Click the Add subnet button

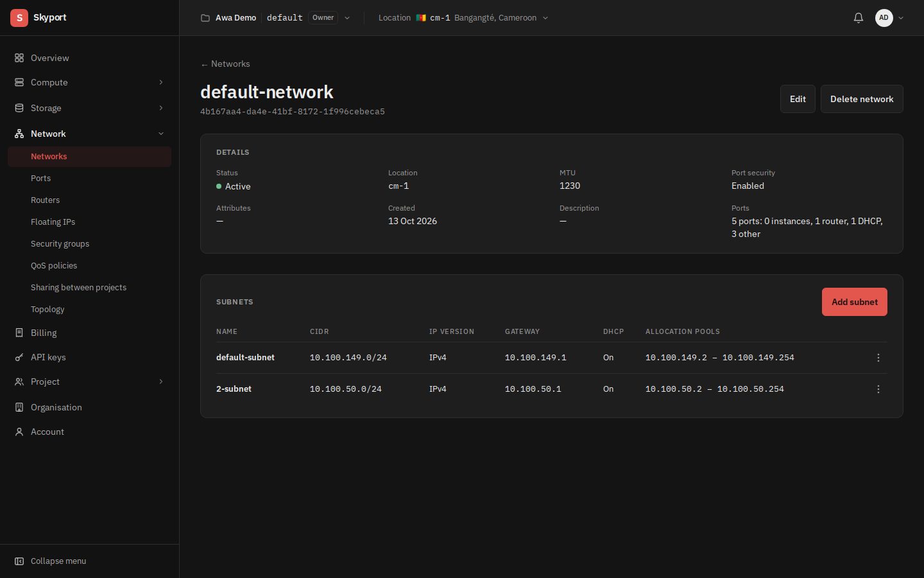855,302
